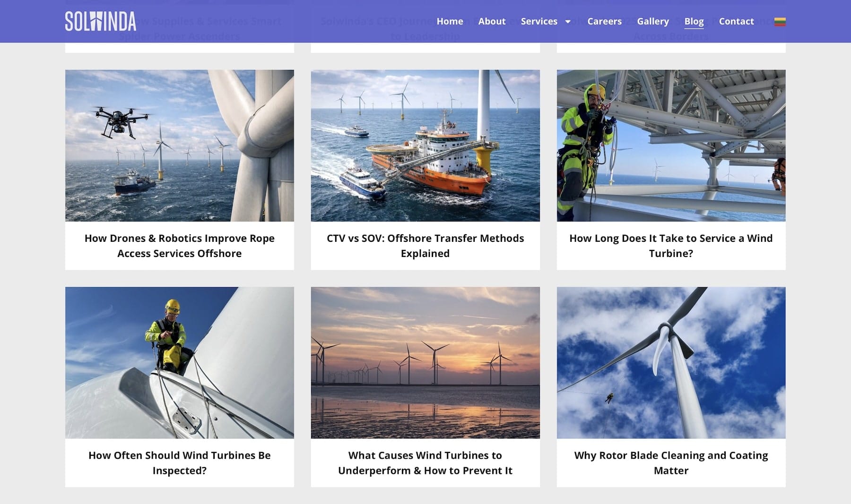Open the wind turbine underperformance article

[425, 463]
